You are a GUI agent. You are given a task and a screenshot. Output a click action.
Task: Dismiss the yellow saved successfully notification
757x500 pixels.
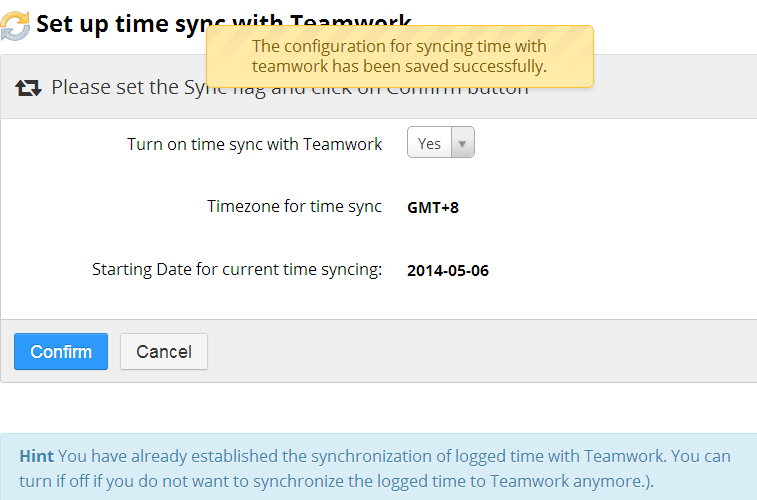point(399,56)
